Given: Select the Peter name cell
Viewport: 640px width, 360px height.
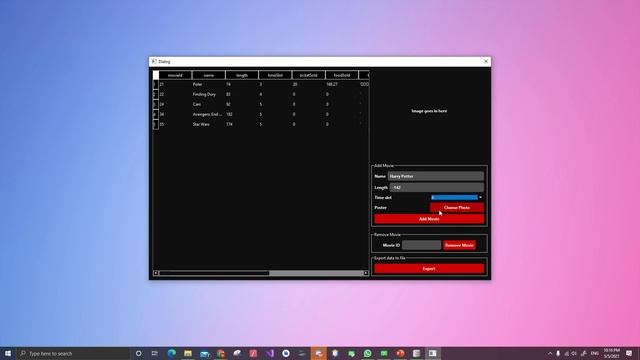Looking at the screenshot, I should click(209, 84).
